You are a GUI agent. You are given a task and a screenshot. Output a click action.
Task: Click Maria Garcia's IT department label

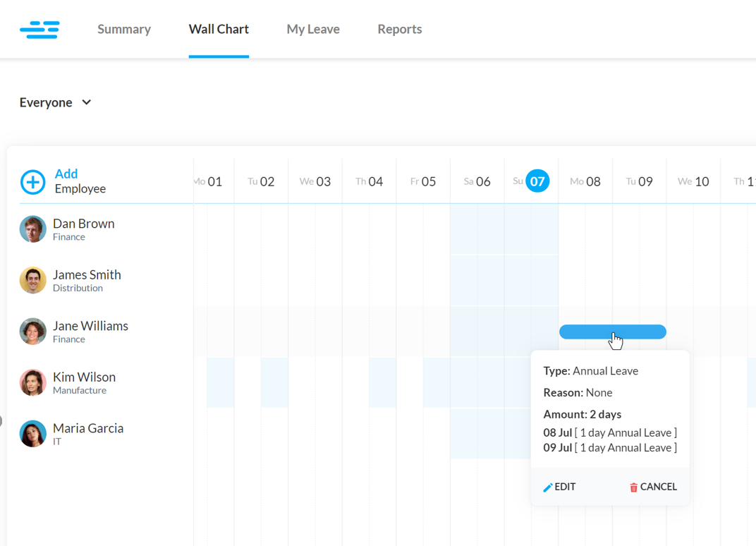(57, 442)
